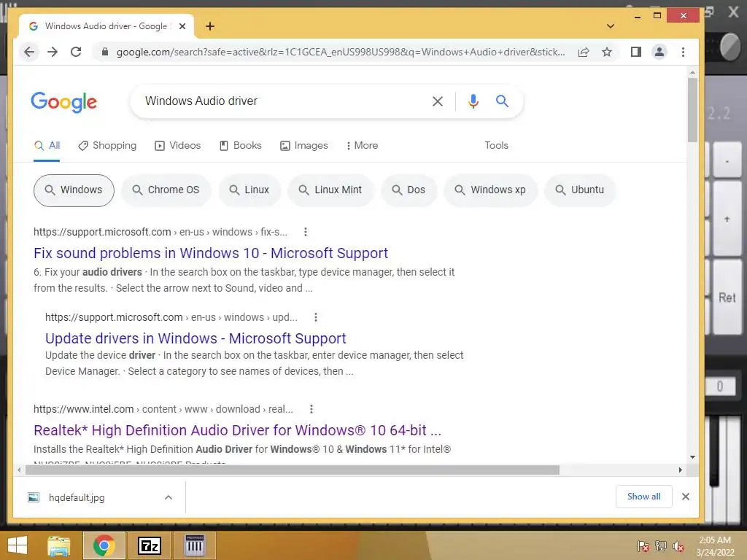Select the Windows filter chip

click(74, 190)
